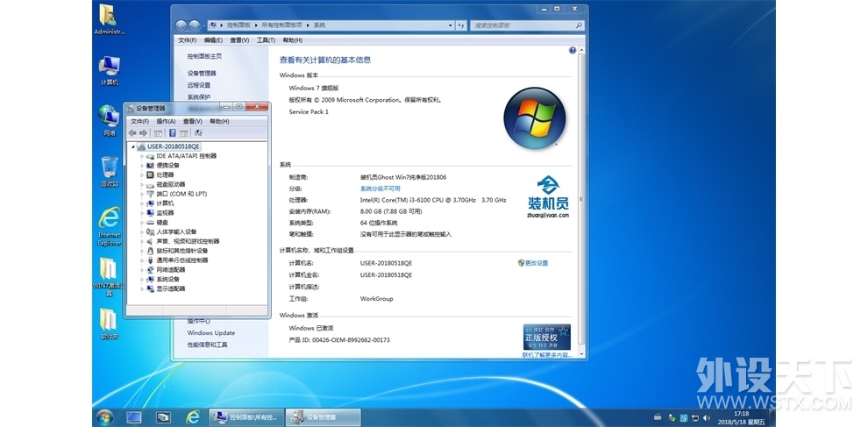Open the WIN7 activation folder on desktop
868x427 pixels.
coord(109,276)
